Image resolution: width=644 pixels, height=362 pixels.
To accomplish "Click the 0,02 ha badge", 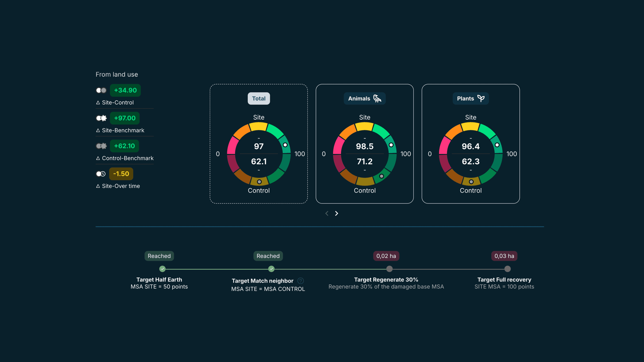I will (x=386, y=256).
